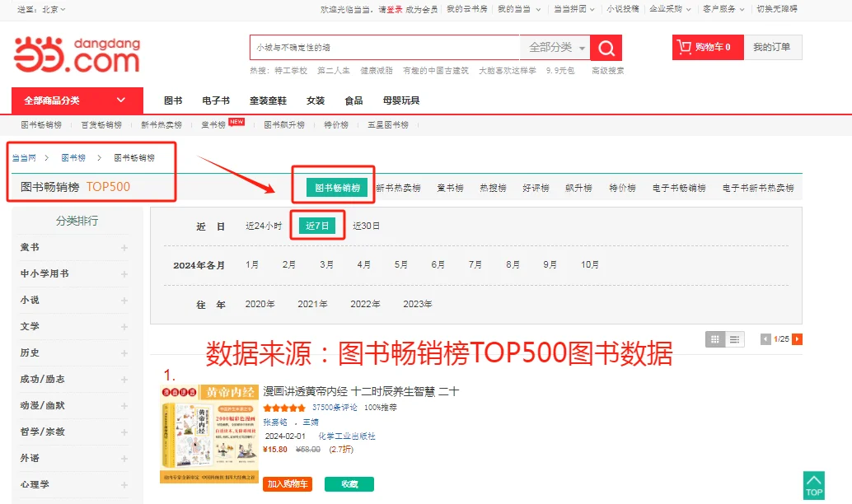
Task: Click the 加入购物车 button
Action: pos(286,485)
